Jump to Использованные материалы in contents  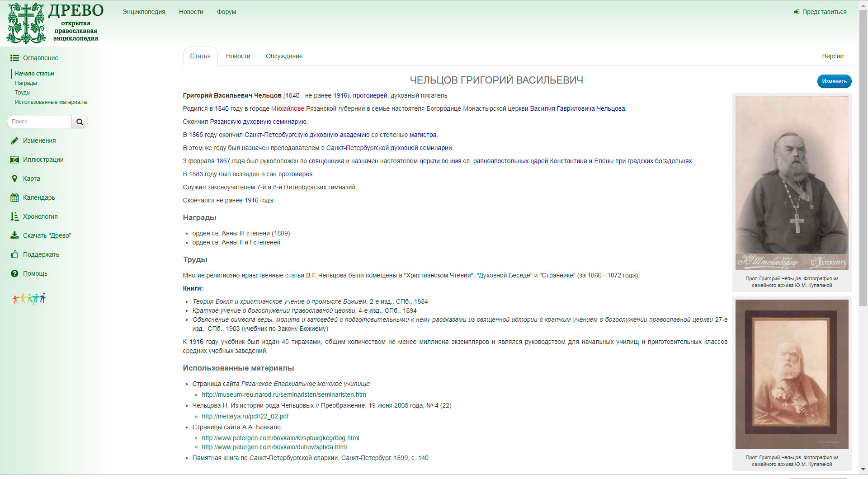pos(51,102)
